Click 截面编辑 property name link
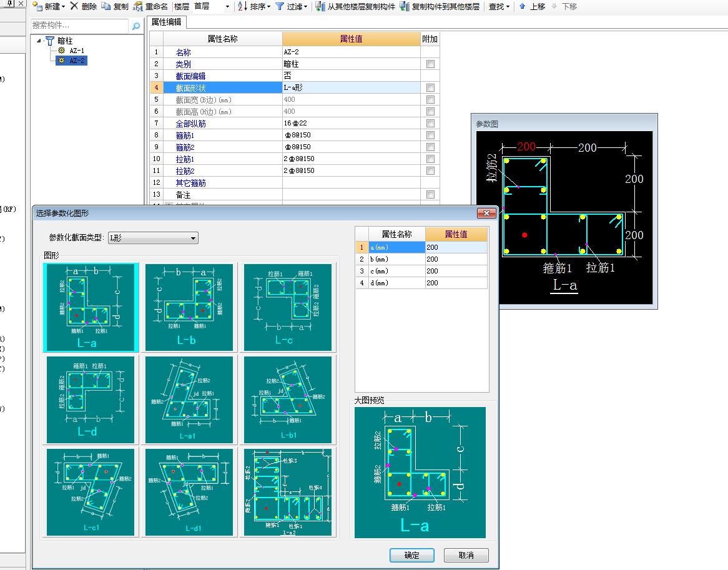The height and width of the screenshot is (570, 728). [190, 76]
